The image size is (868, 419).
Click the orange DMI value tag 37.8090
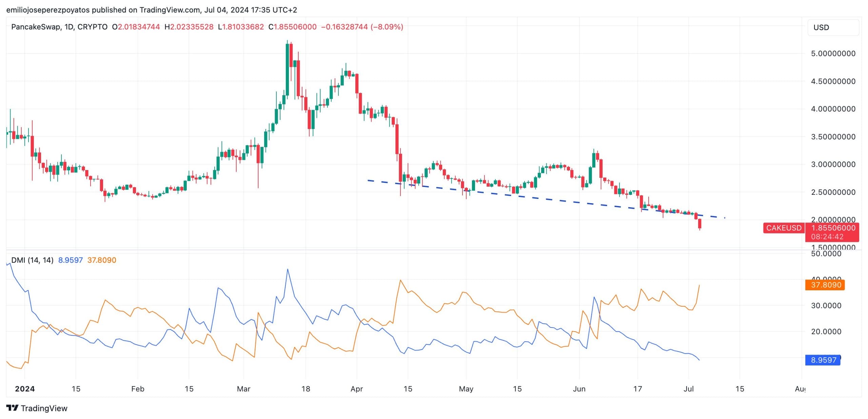pos(826,285)
